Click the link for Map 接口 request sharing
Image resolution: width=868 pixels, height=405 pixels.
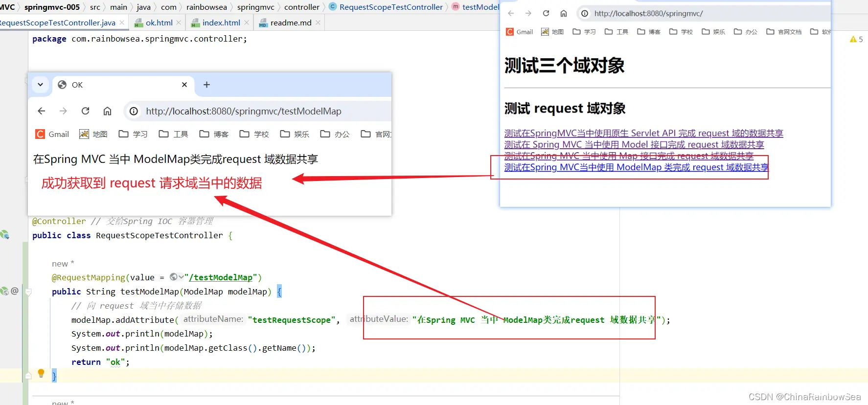point(629,156)
